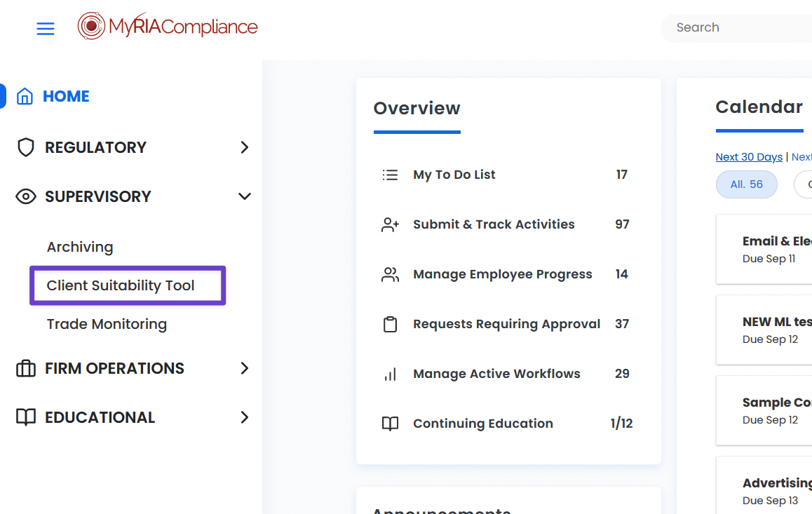Screen dimensions: 812x514
Task: Click the Supervisory eye icon
Action: tap(26, 196)
